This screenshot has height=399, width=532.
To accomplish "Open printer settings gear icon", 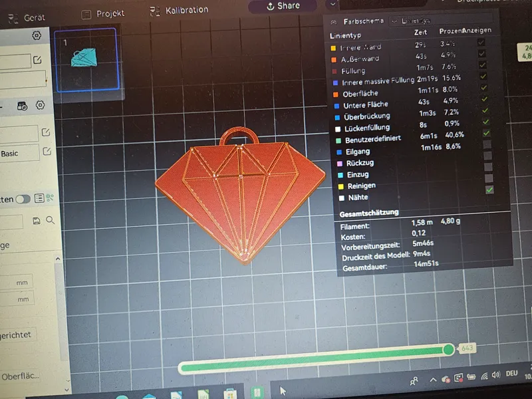I will tap(37, 35).
